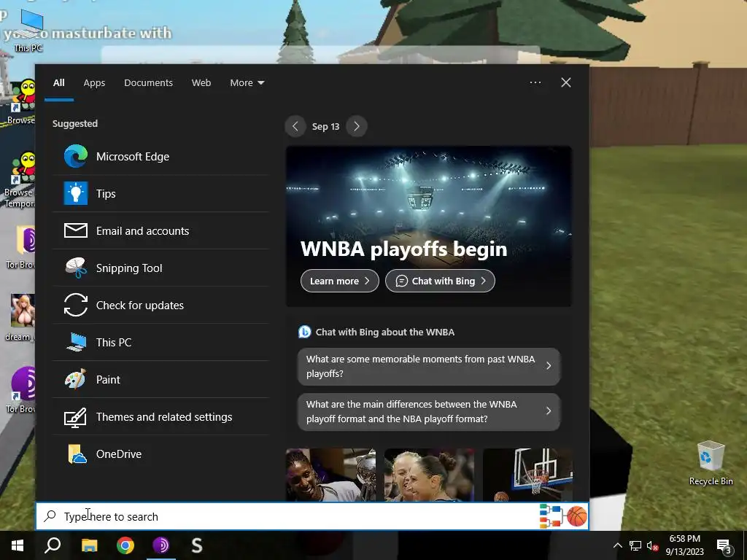Image resolution: width=747 pixels, height=560 pixels.
Task: Launch Google Chrome from taskbar
Action: coord(125,545)
